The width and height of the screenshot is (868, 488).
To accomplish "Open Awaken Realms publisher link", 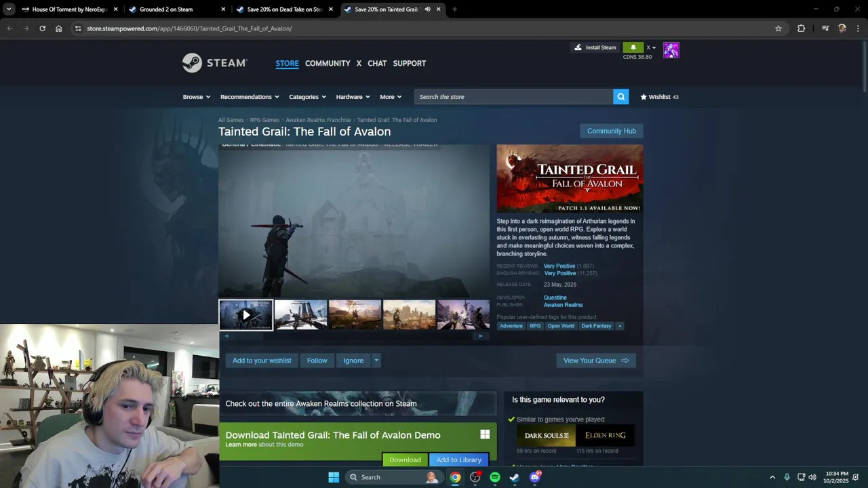I will coord(563,305).
